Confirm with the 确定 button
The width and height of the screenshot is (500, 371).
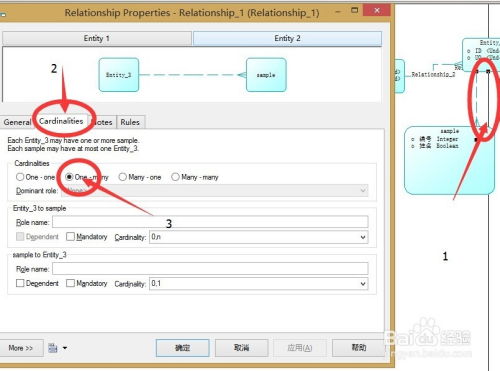click(x=183, y=348)
